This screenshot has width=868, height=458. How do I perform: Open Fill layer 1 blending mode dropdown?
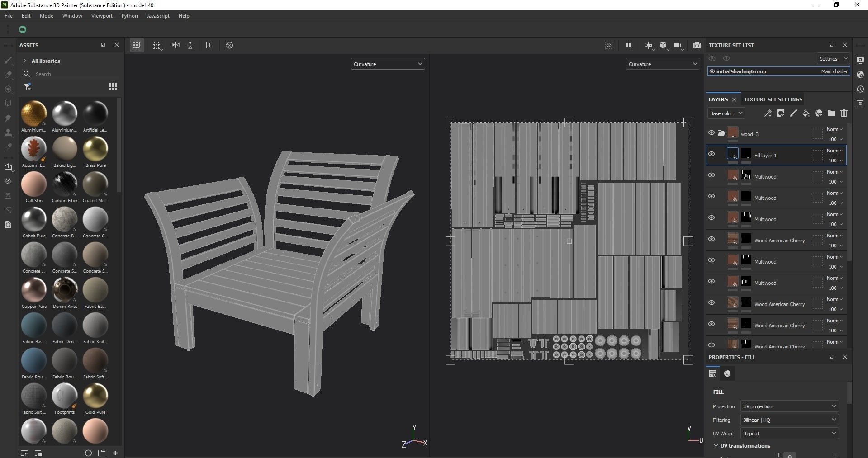[x=835, y=151]
